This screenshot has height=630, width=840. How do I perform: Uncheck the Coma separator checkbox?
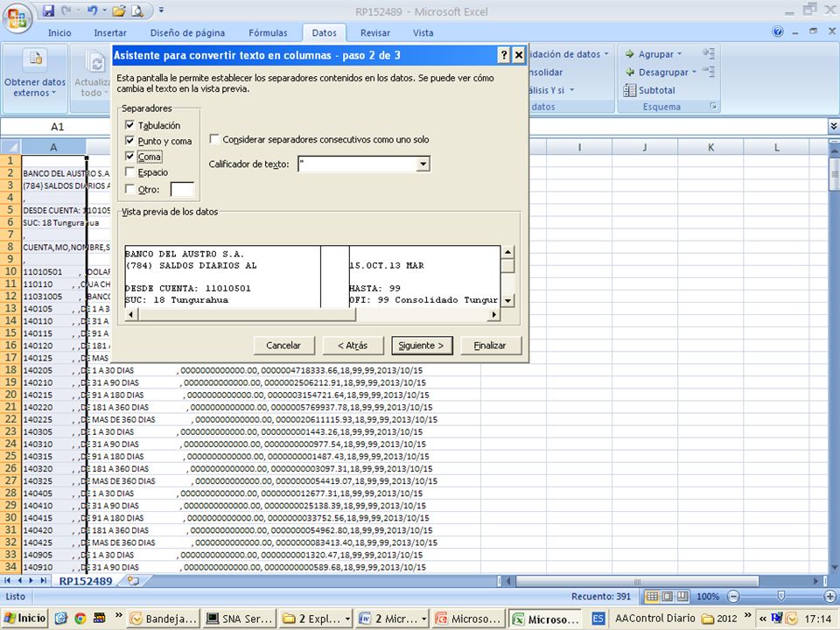(x=129, y=156)
